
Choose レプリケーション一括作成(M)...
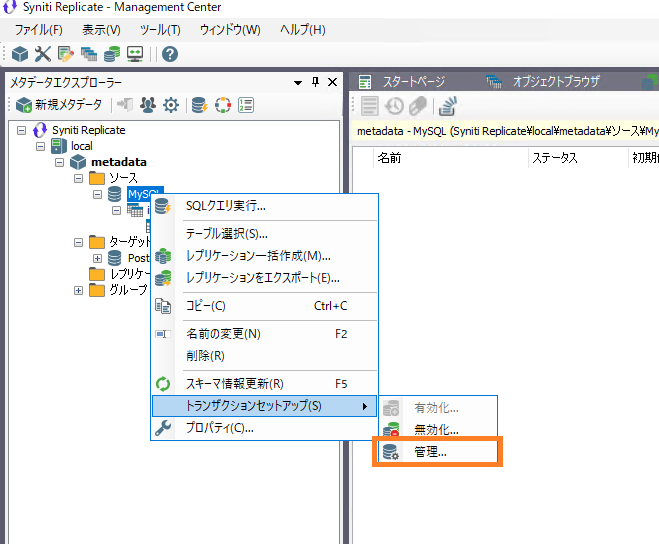[265, 256]
